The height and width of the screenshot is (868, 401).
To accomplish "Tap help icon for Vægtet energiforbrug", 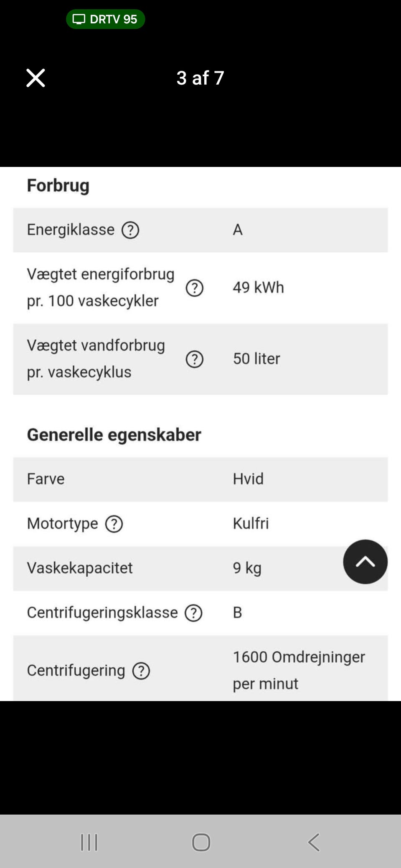I will tap(194, 288).
